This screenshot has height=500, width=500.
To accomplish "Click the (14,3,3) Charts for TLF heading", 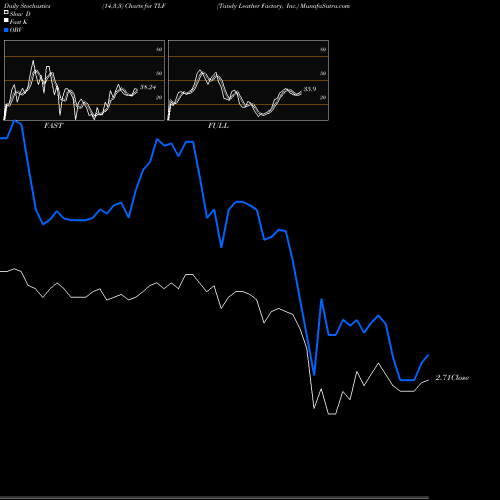I will [134, 6].
